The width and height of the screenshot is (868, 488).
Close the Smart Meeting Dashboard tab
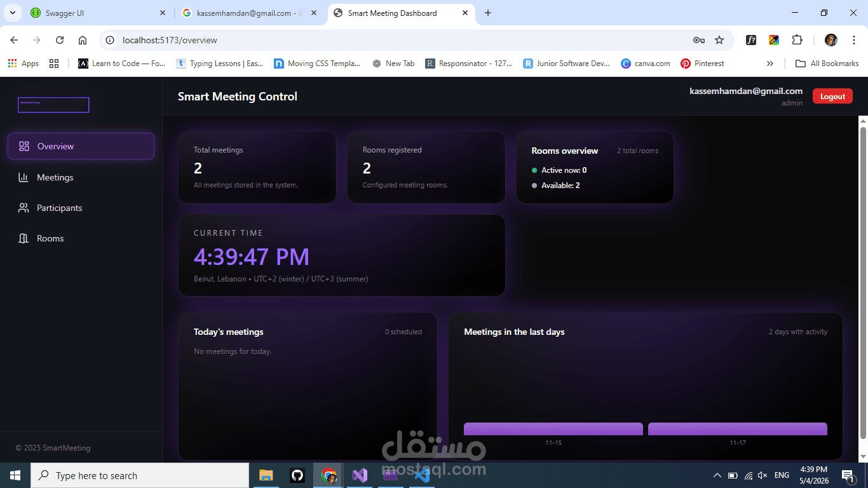pyautogui.click(x=465, y=13)
